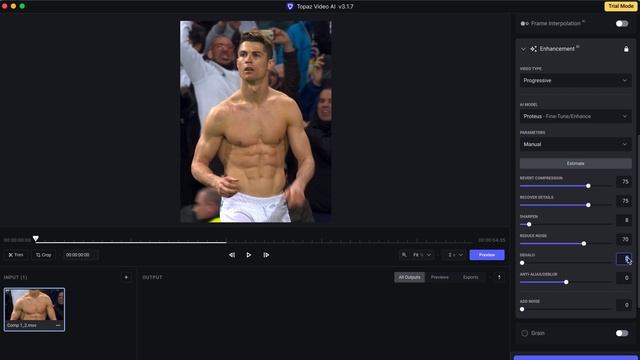Click the Dehalo slider handle
The width and height of the screenshot is (640, 360).
click(x=522, y=263)
